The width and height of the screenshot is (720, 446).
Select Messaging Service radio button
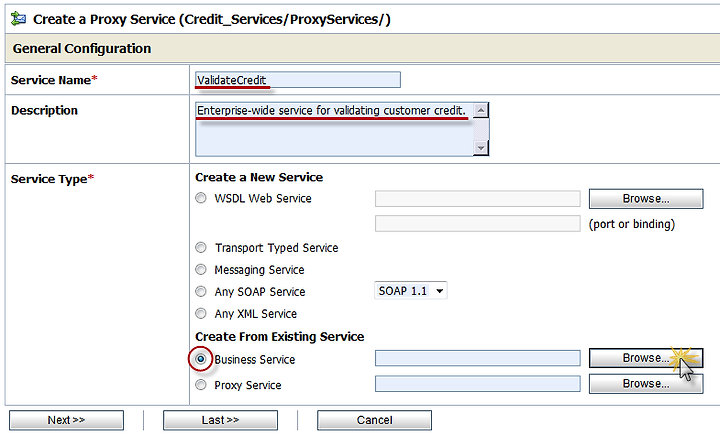click(x=201, y=270)
